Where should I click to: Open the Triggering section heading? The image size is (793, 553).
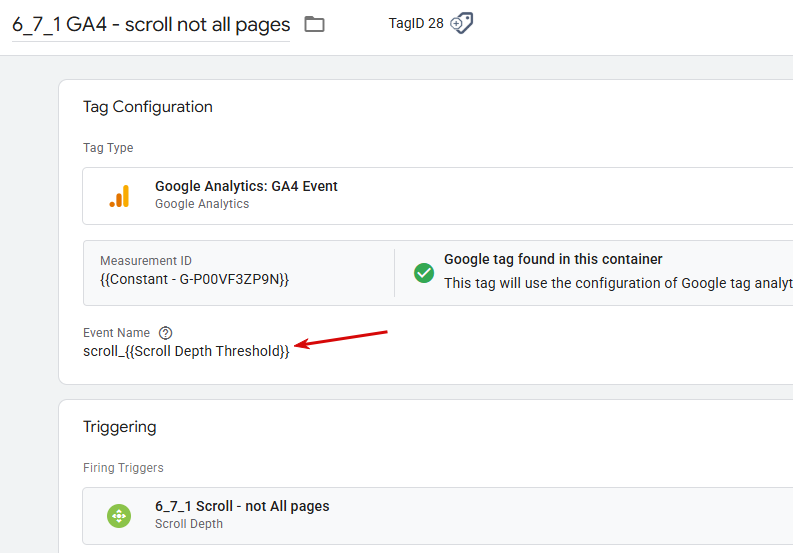click(119, 427)
